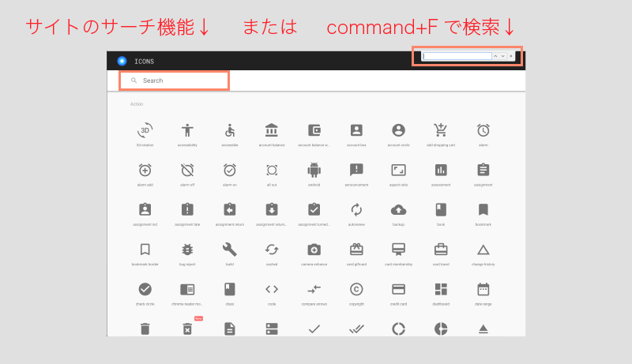Choose the camera enhance icon

tap(314, 249)
